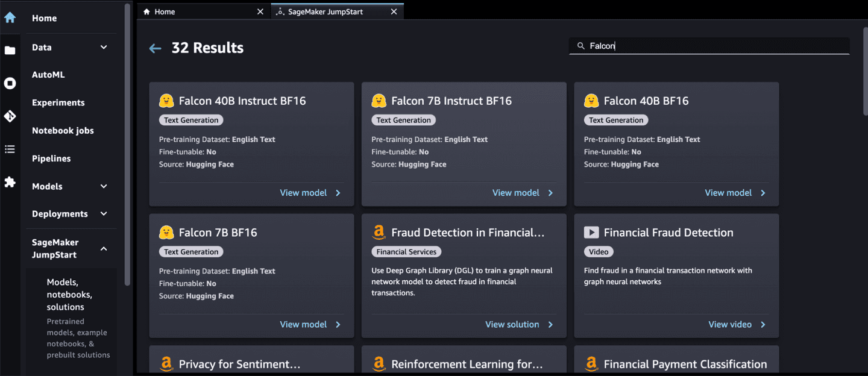Expand the Data section in the sidebar

coord(103,47)
